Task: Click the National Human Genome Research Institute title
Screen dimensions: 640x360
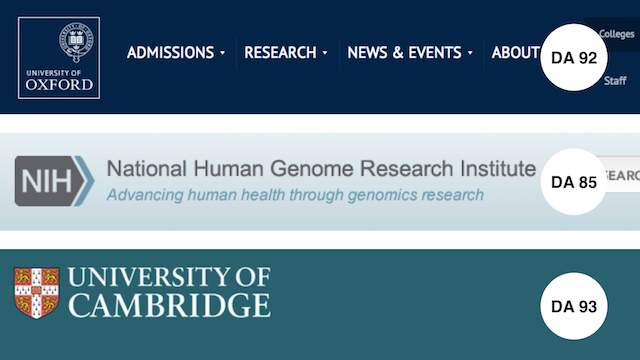Action: tap(321, 169)
